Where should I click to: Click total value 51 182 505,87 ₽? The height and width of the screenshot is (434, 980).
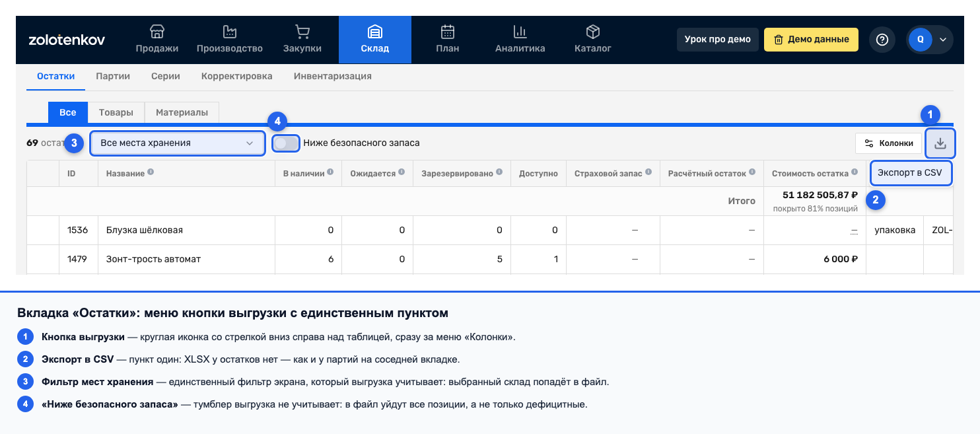[820, 195]
